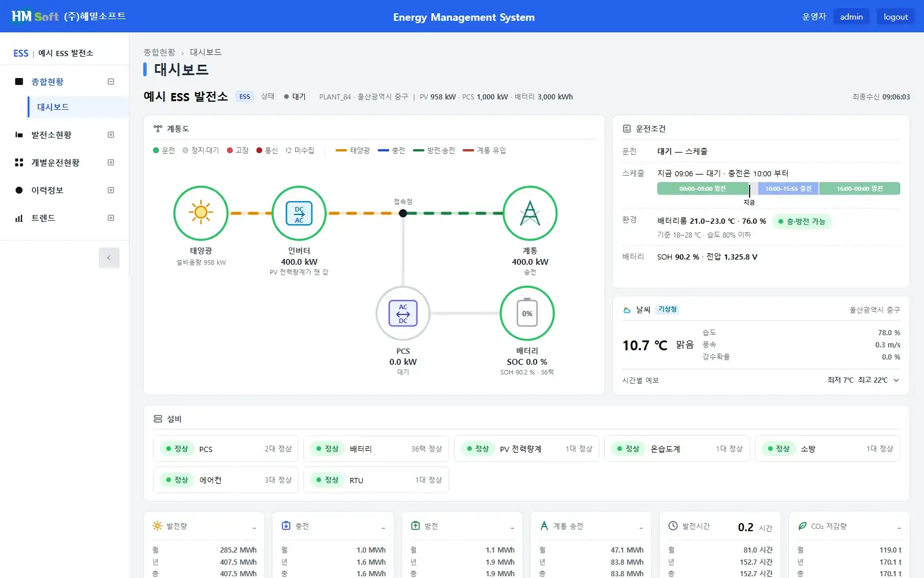The height and width of the screenshot is (578, 924).
Task: Click the 00:00–09:00 방전 schedule bar segment
Action: [x=702, y=188]
